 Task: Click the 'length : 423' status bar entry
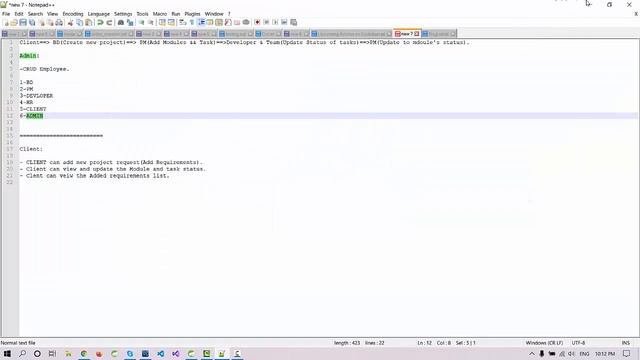coord(347,343)
